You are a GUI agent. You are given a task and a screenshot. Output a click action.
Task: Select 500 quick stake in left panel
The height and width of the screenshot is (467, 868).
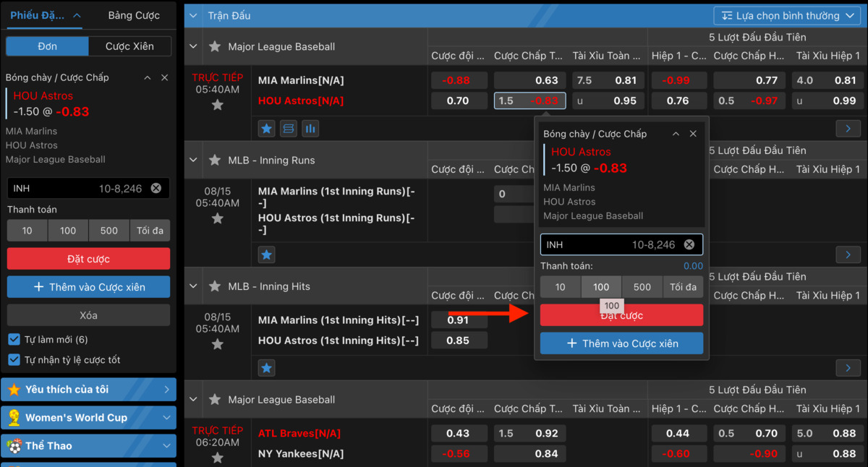109,231
